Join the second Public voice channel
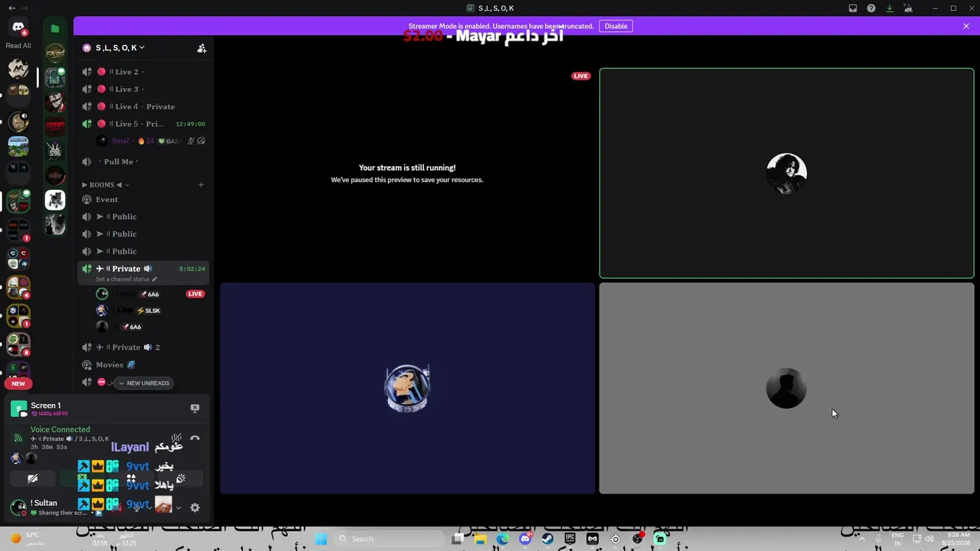Viewport: 980px width, 551px height. [143, 234]
